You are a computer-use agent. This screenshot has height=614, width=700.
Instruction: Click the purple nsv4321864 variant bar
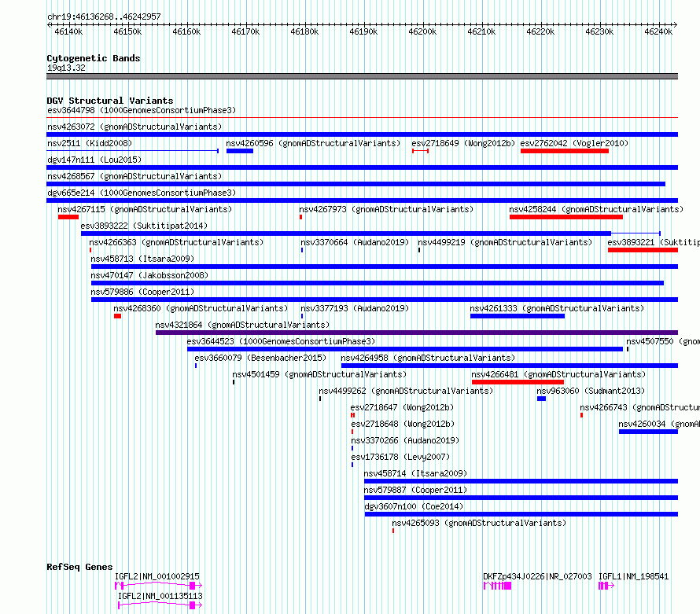(417, 333)
